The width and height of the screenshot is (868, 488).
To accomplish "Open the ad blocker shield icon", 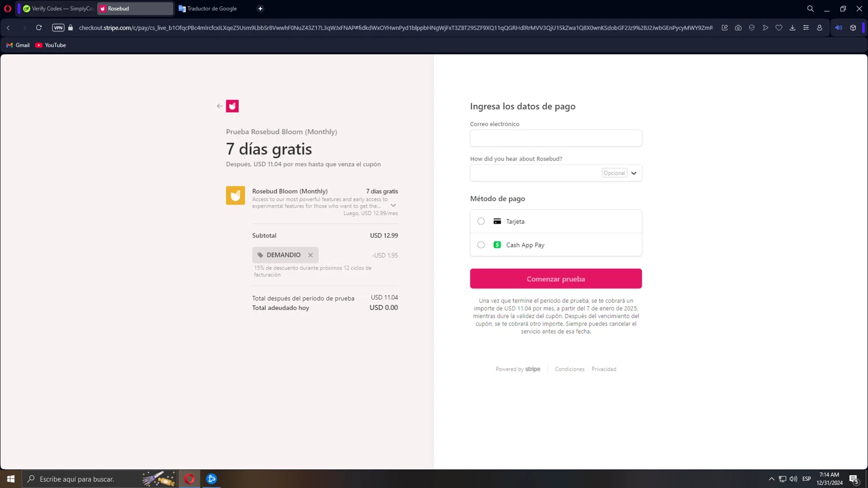I will click(752, 28).
